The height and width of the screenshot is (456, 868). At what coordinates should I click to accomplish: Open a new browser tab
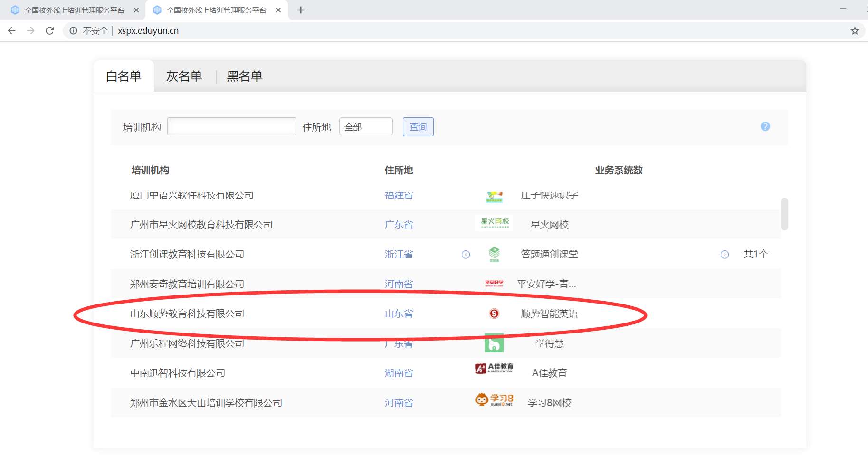(x=301, y=10)
